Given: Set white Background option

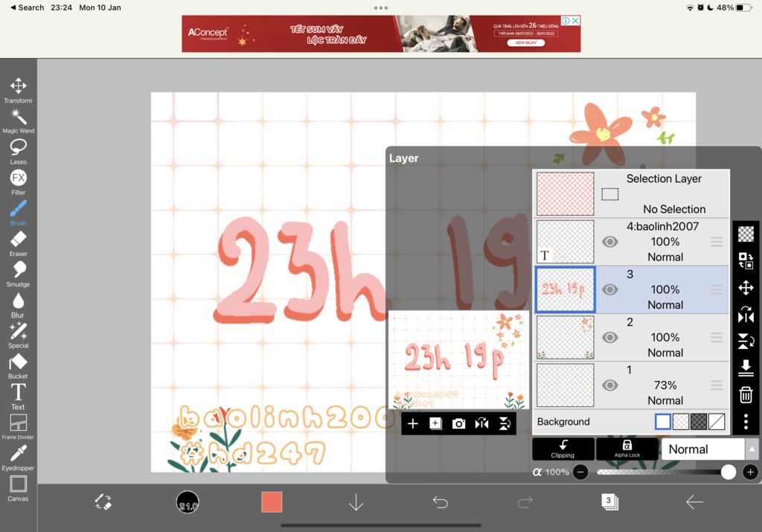Looking at the screenshot, I should coord(662,421).
